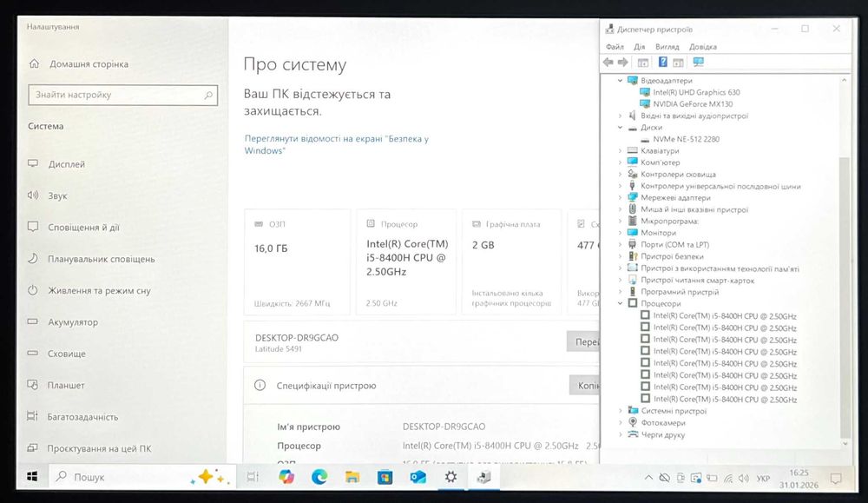Image resolution: width=868 pixels, height=503 pixels.
Task: Switch to Device Manager taskbar icon
Action: coord(483,476)
